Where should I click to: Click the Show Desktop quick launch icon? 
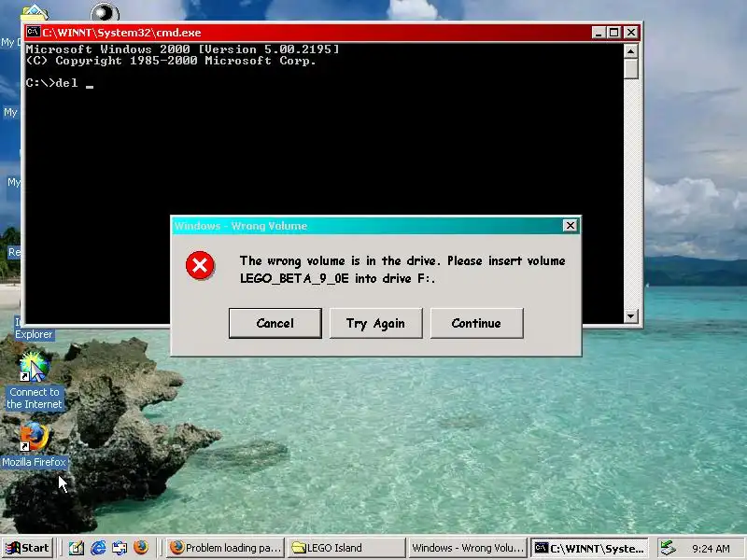[x=77, y=548]
